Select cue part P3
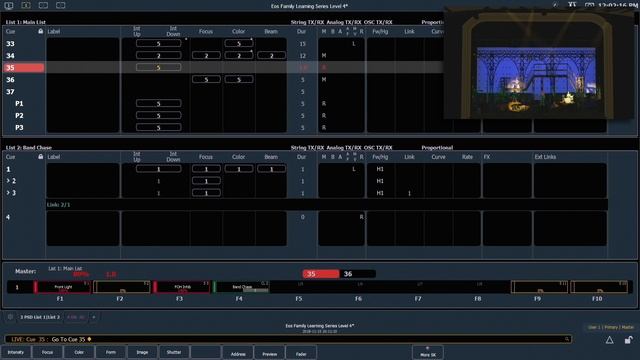This screenshot has height=360, width=640. tap(19, 128)
